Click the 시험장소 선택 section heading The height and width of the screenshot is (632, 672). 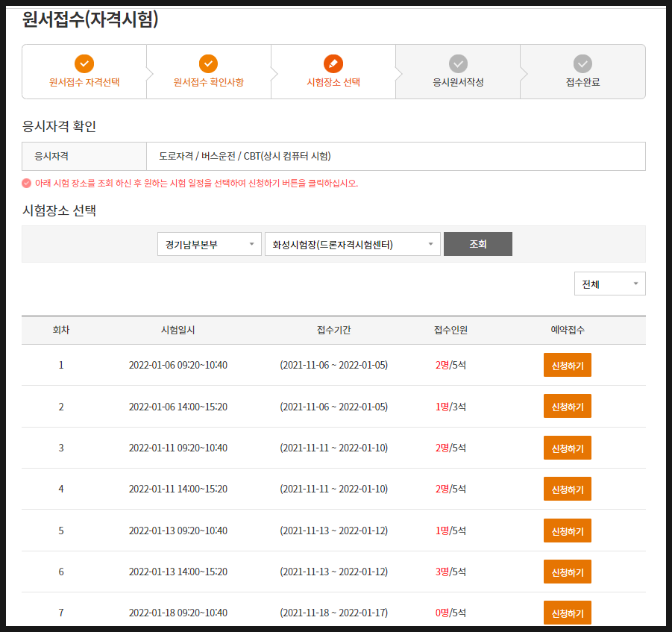[59, 210]
